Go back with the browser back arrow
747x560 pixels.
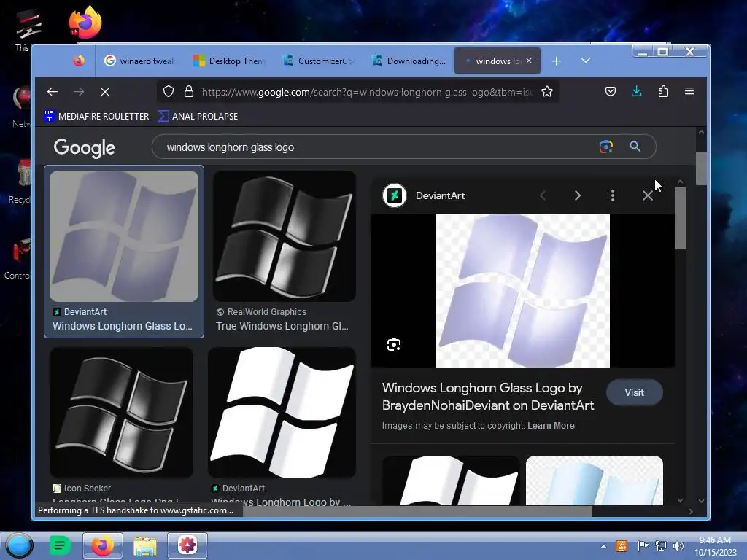pos(53,92)
